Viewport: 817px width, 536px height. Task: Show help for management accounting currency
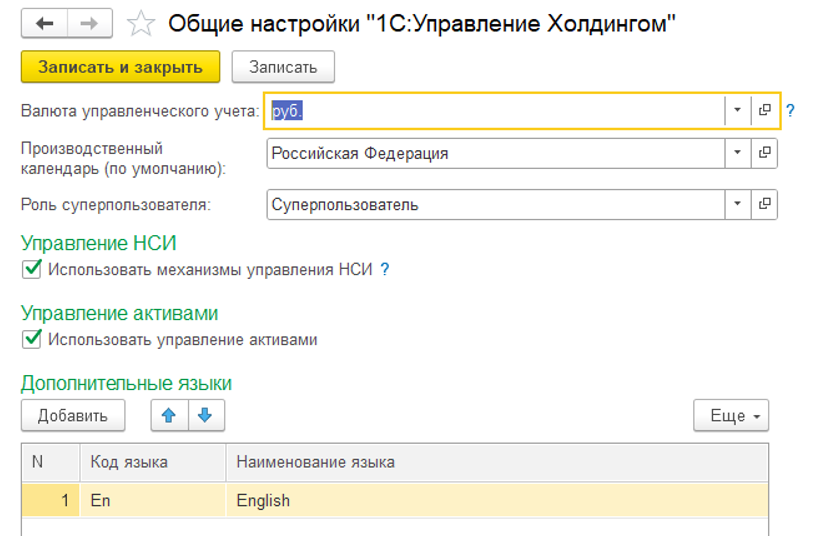click(x=790, y=111)
